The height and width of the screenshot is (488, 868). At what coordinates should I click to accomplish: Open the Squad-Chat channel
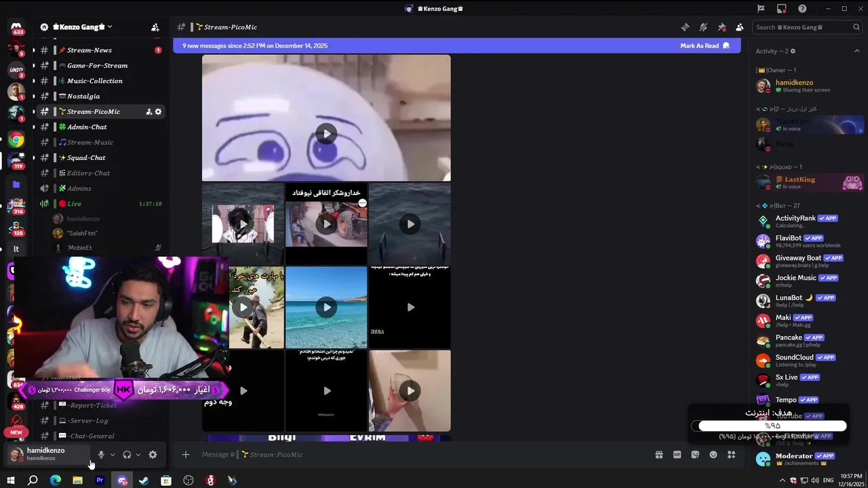(100, 158)
